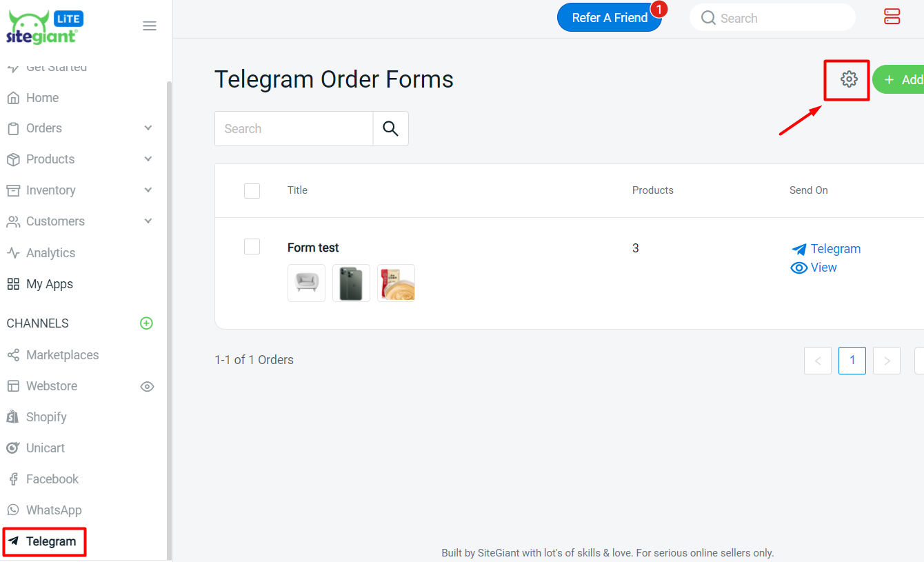Click the red server icon
This screenshot has height=562, width=924.
[x=892, y=17]
